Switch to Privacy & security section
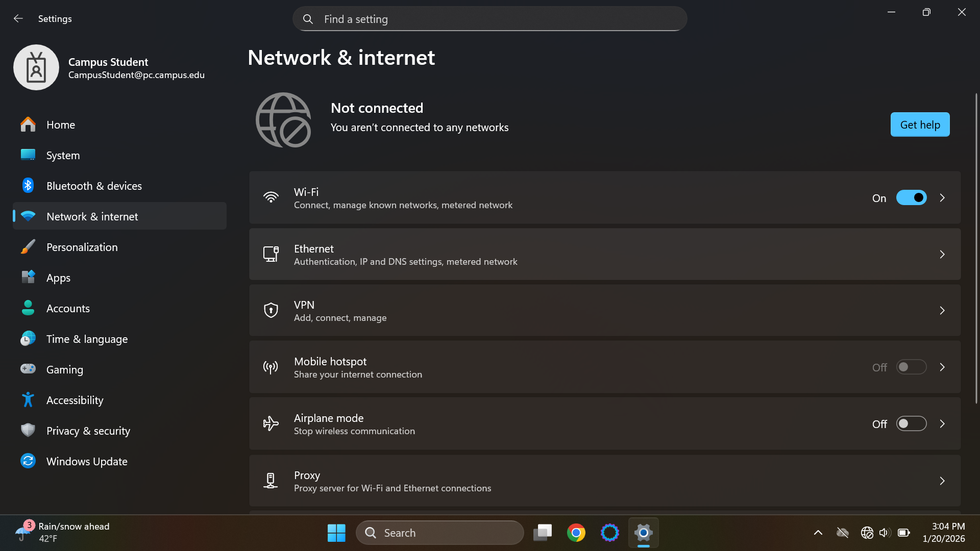Screen dimensions: 980x551 pos(88,431)
